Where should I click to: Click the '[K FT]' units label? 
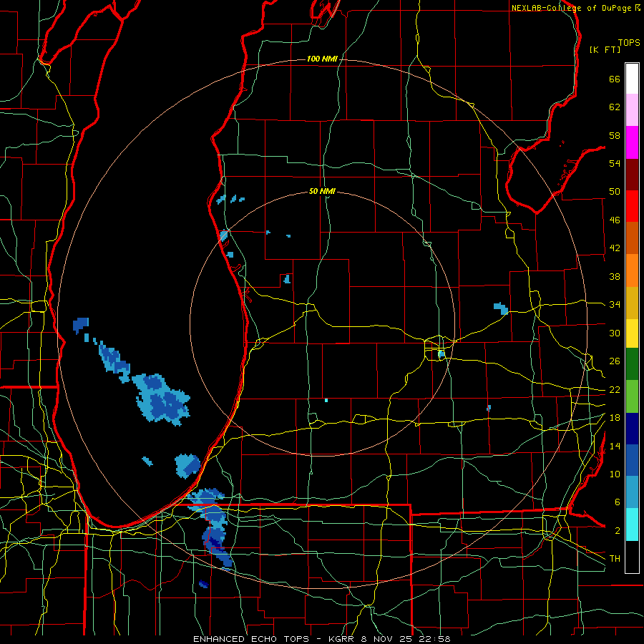(x=605, y=49)
